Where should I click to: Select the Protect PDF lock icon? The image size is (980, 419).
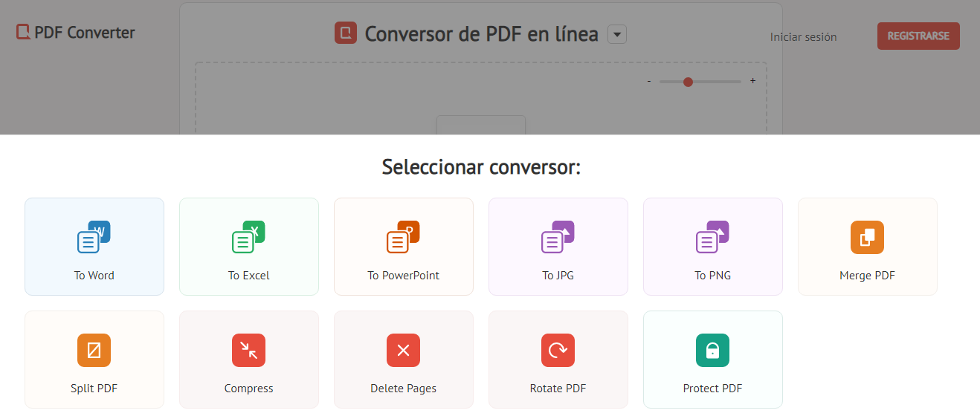point(712,350)
